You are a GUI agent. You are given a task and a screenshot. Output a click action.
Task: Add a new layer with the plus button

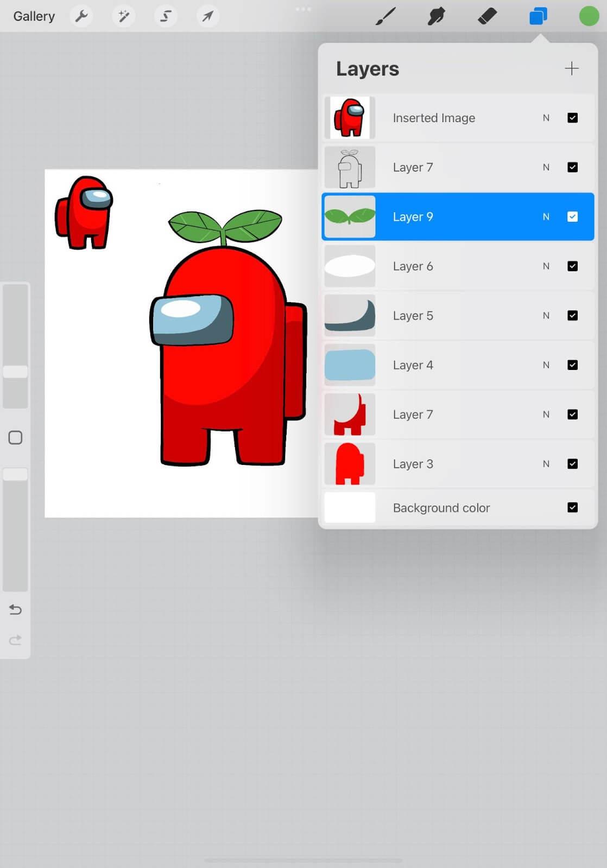pos(572,68)
